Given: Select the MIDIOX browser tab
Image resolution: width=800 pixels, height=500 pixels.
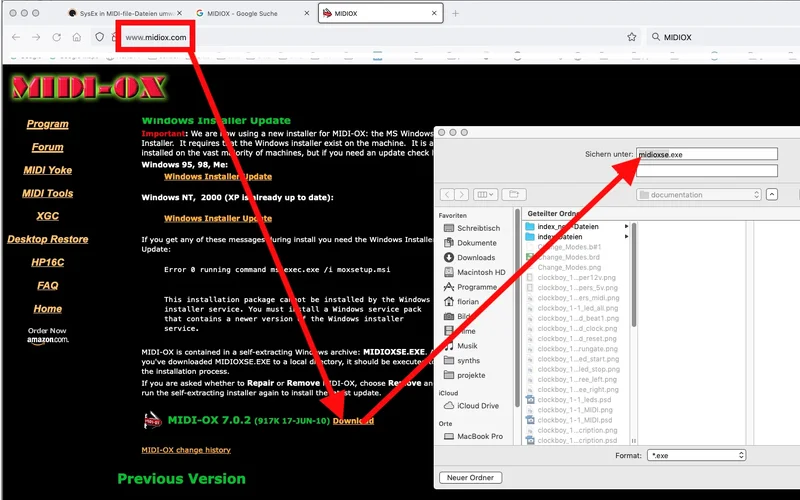Looking at the screenshot, I should (x=380, y=13).
